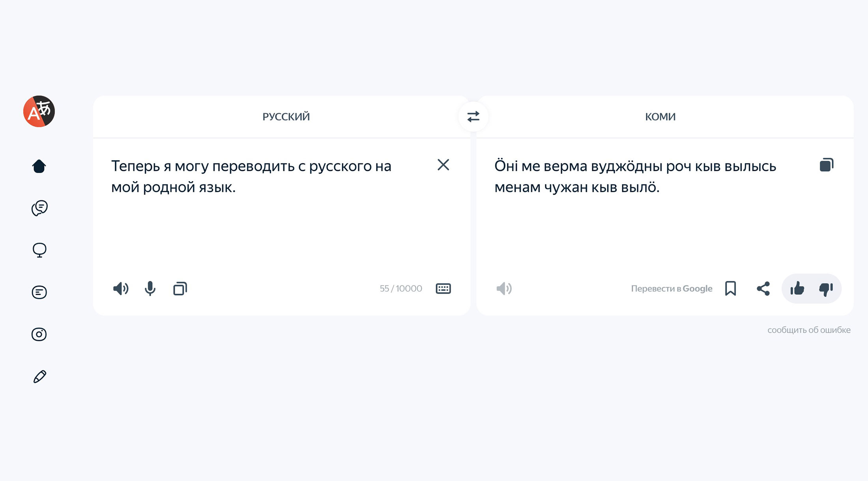Swap the translation languages
The image size is (868, 481).
click(x=473, y=116)
